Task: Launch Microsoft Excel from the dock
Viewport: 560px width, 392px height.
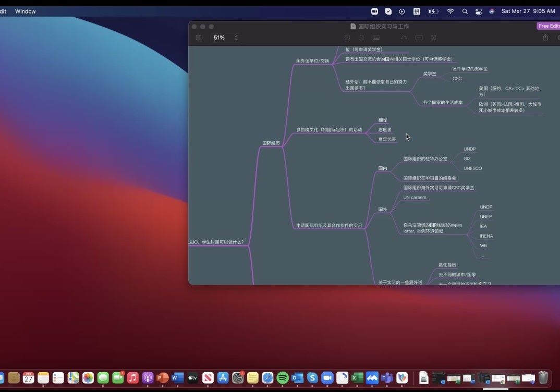Action: tap(357, 378)
